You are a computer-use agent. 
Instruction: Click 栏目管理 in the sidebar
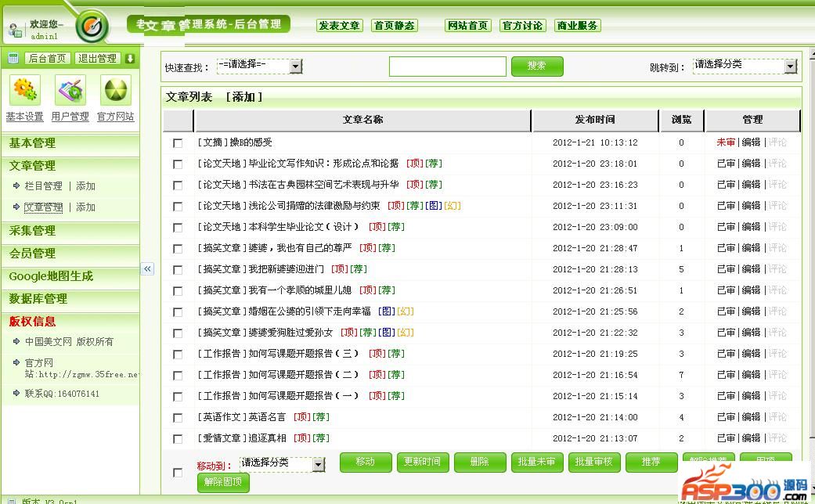click(44, 186)
